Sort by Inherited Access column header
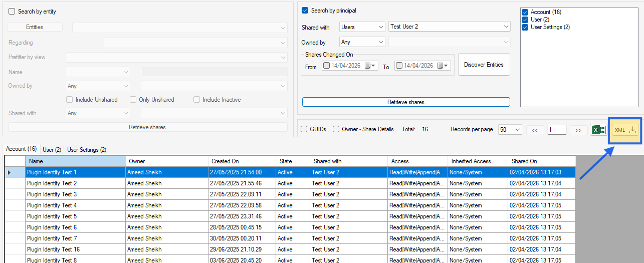Image resolution: width=644 pixels, height=263 pixels. pyautogui.click(x=478, y=161)
